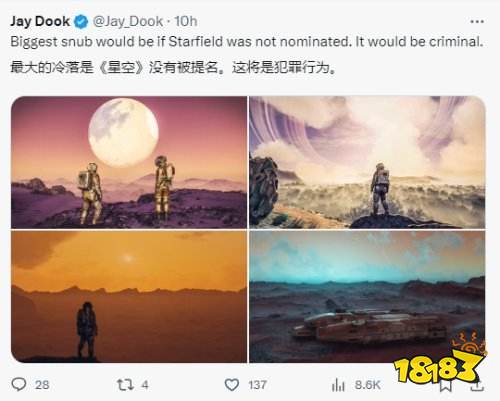This screenshot has height=401, width=500.
Task: Open the orange dusty silhouette image
Action: click(129, 297)
